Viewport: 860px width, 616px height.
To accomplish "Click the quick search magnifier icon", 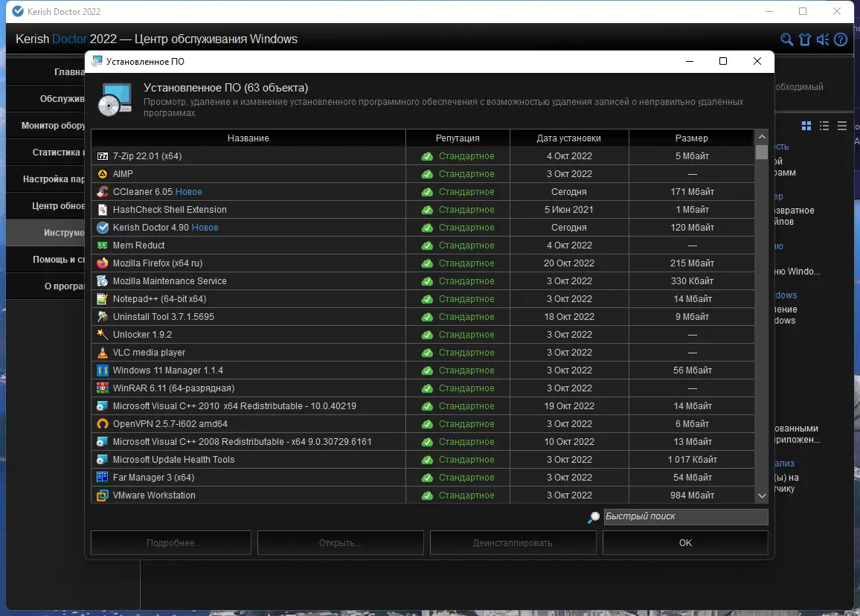I will click(x=594, y=517).
